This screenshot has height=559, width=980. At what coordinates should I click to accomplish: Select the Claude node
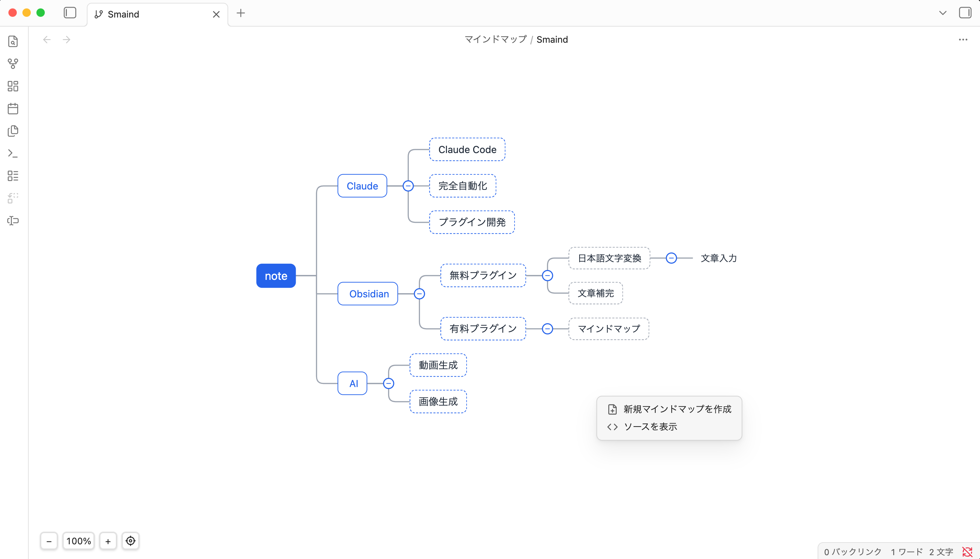[x=362, y=186]
